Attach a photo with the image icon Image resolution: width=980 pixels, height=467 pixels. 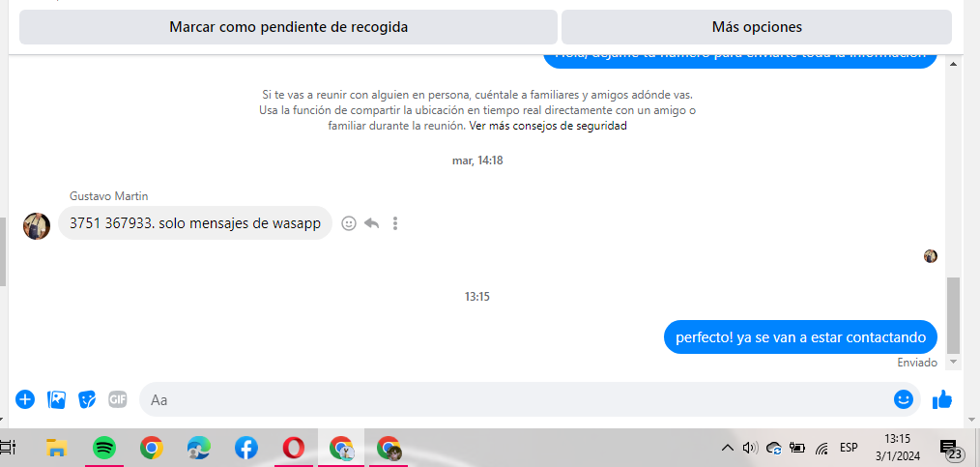[56, 399]
